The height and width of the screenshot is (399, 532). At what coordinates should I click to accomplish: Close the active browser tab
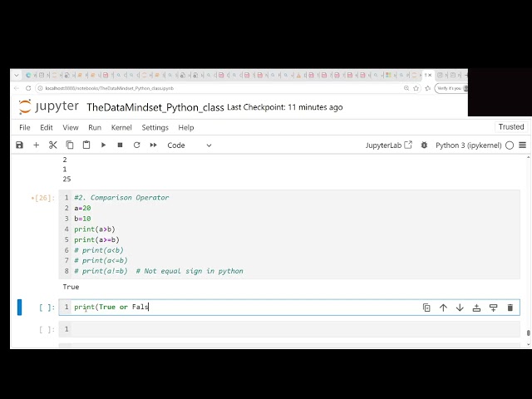coord(430,76)
